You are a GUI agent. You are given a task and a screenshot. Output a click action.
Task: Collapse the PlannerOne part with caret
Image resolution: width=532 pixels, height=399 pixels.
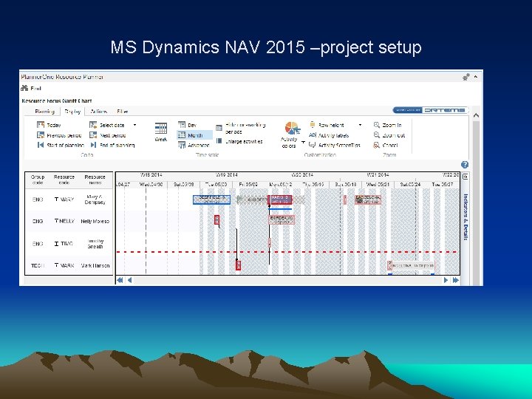pos(476,77)
